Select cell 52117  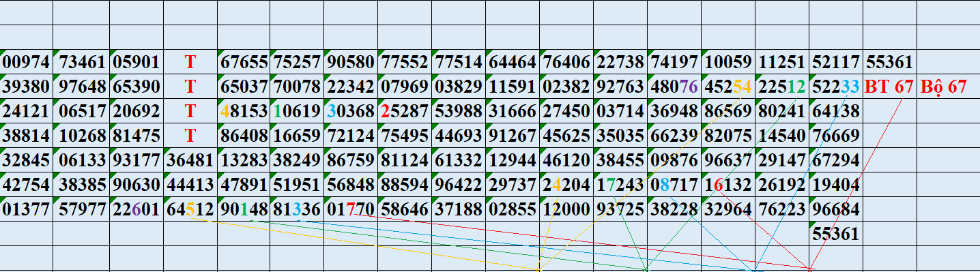pos(836,63)
